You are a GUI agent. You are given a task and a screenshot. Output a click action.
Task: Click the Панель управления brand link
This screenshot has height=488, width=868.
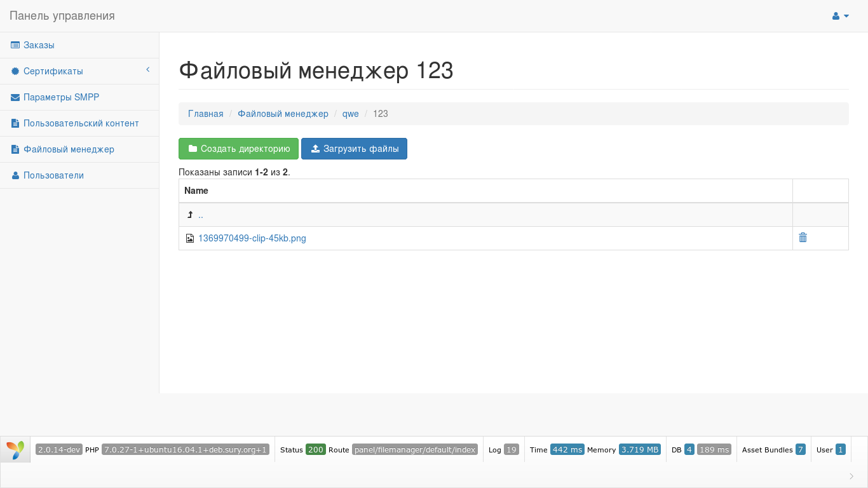pos(62,16)
